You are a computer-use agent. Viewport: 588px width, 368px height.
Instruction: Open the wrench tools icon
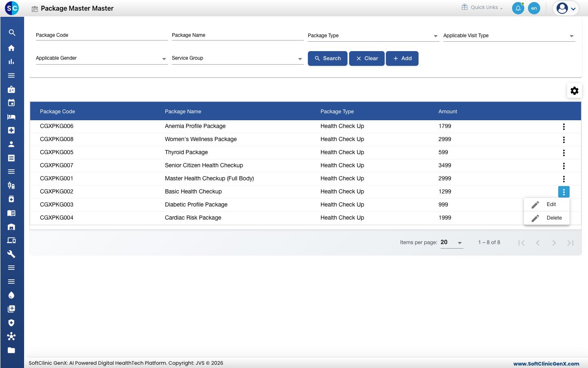(11, 254)
